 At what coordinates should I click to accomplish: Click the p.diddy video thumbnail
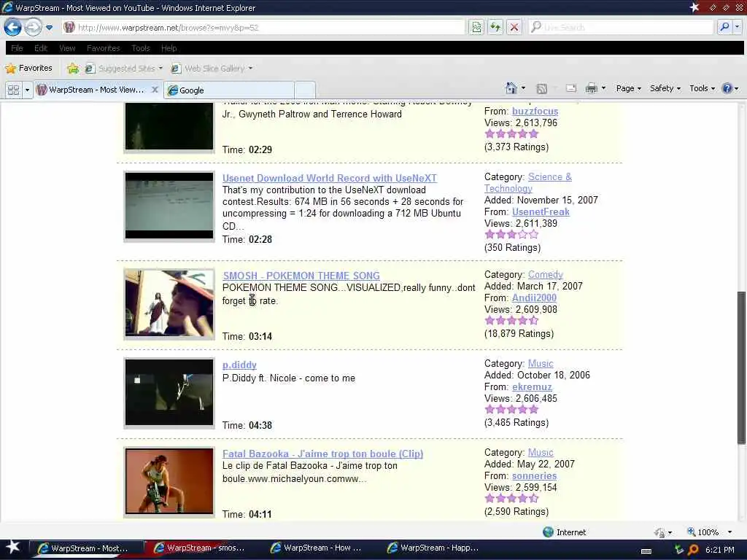[x=169, y=392]
